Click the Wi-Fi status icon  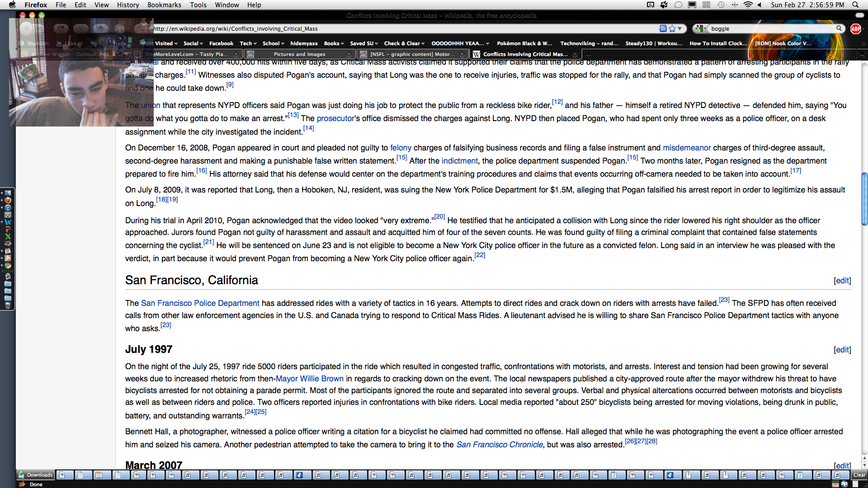[x=748, y=5]
